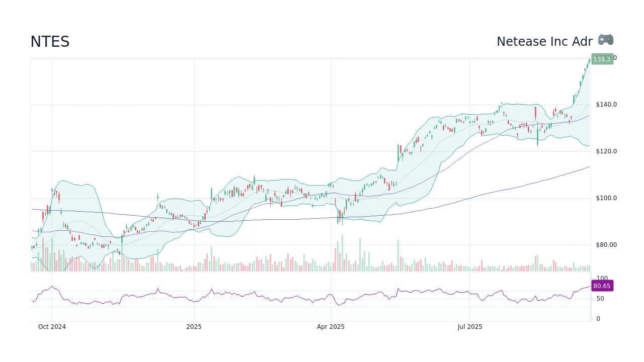Open the Netease Inc Adr company name link
Viewport: 644px width, 362px height.
coord(545,41)
